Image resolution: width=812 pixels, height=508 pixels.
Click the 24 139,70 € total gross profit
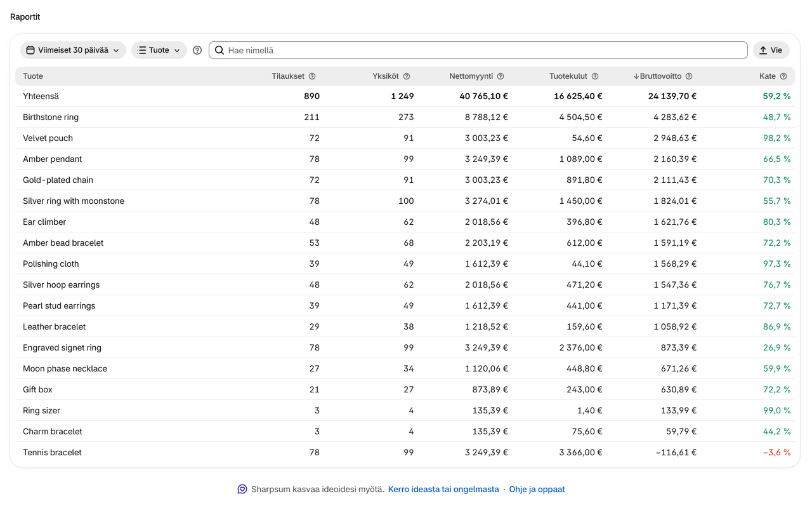pos(672,96)
